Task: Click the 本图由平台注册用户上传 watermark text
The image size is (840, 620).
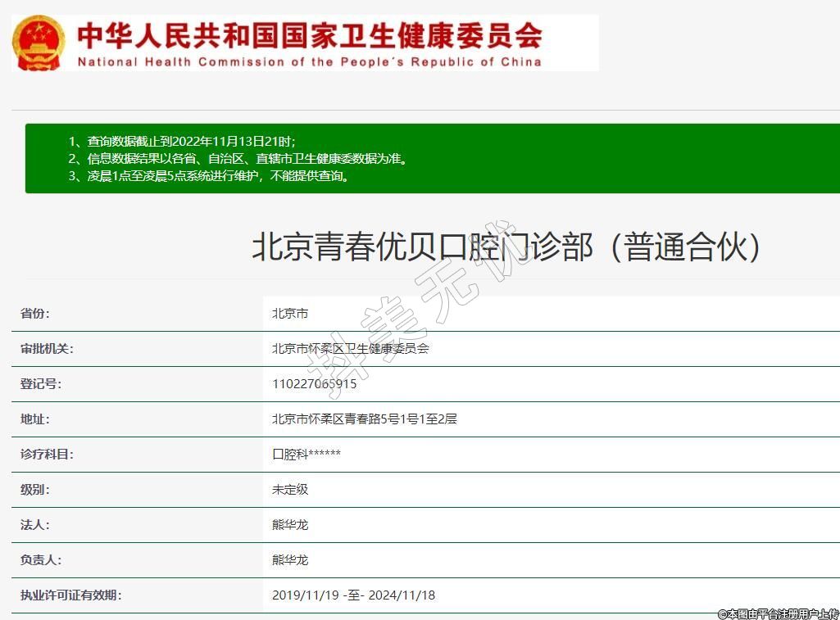Action: tap(778, 613)
